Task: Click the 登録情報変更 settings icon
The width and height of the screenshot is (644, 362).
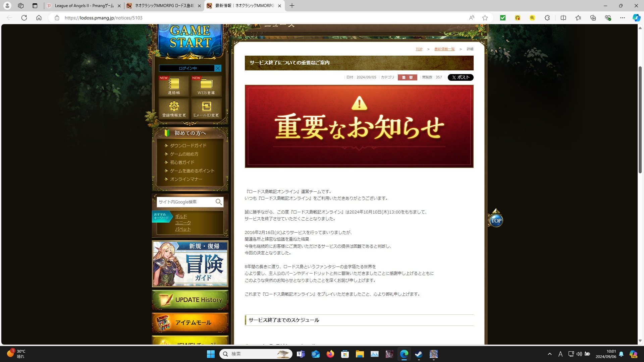Action: point(173,108)
